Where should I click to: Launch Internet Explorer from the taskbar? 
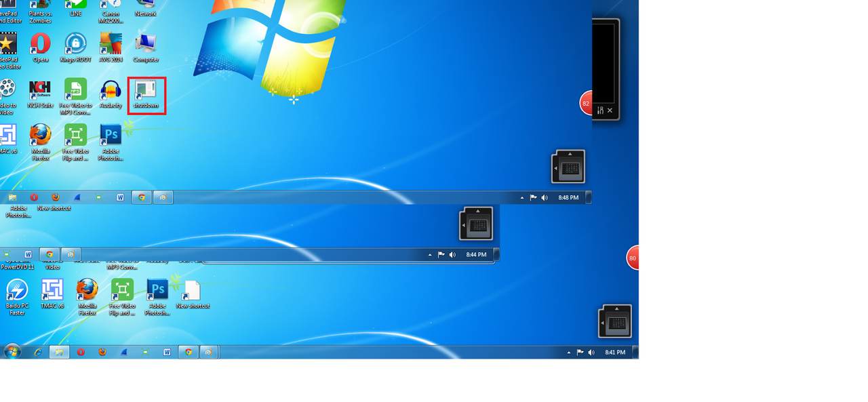[38, 352]
